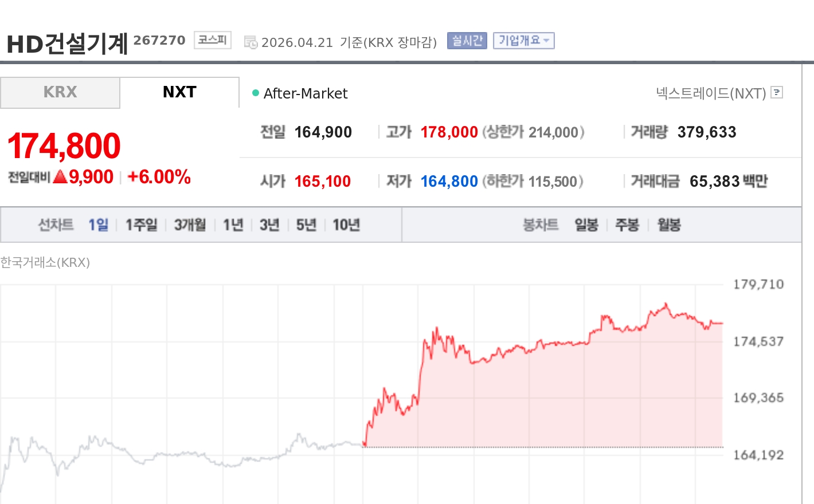
Task: Open the 기업개요 dropdown
Action: [x=523, y=41]
